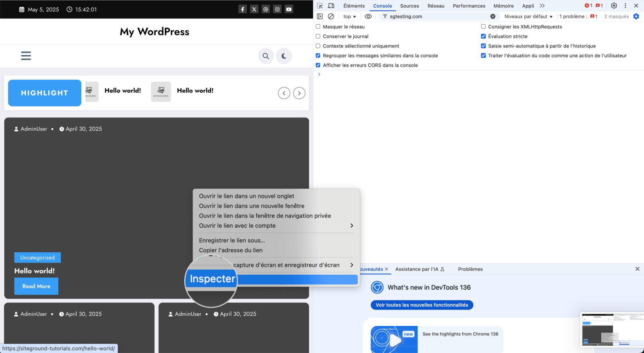Open the YouTube social icon
The height and width of the screenshot is (353, 644).
pyautogui.click(x=289, y=9)
